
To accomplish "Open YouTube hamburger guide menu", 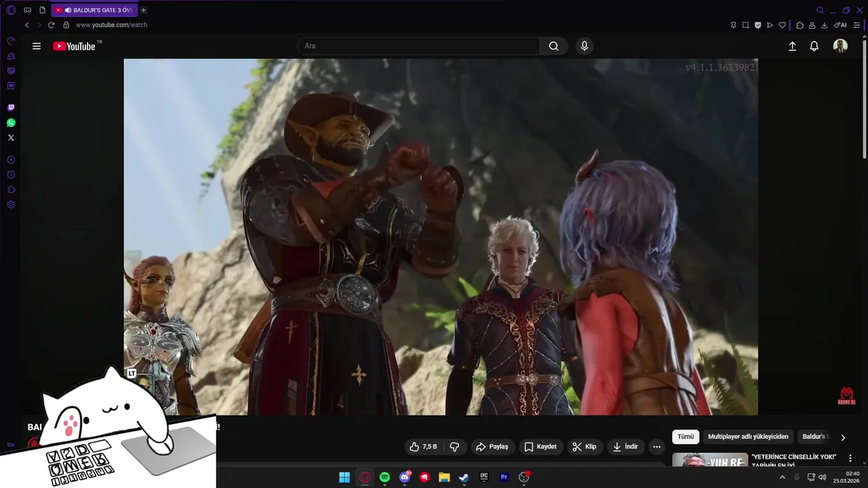I will click(37, 46).
